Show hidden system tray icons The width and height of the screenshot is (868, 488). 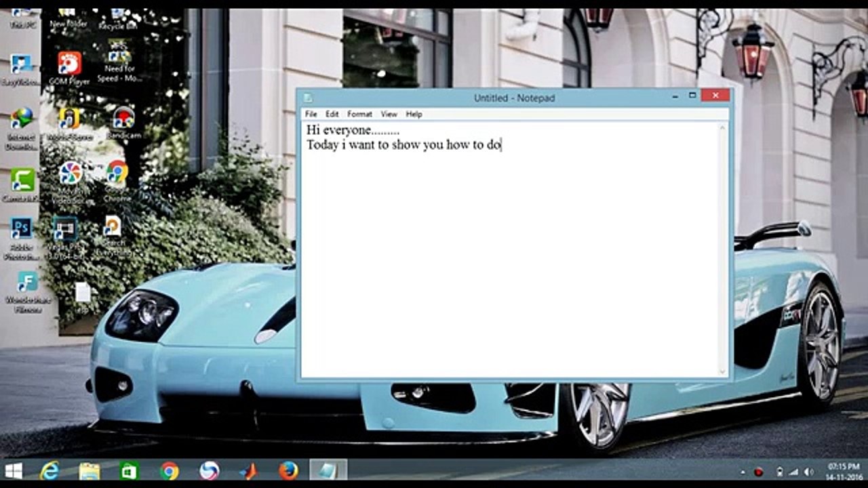click(743, 472)
